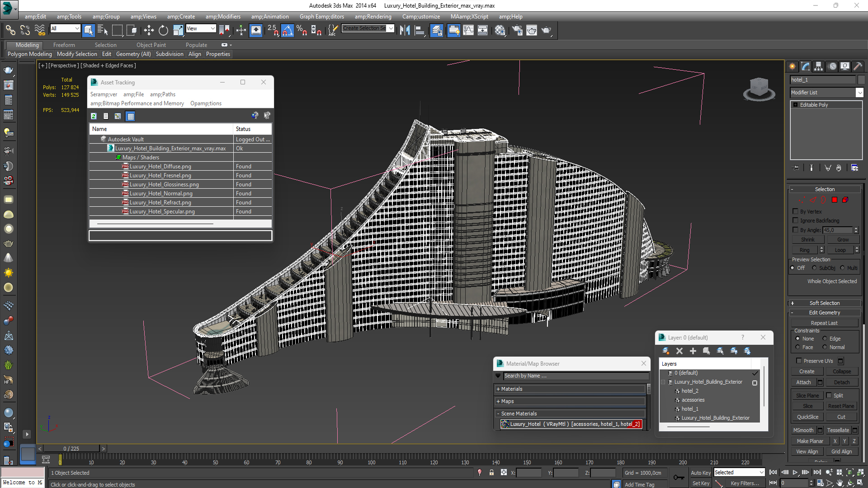Select Edge constraint radio button
868x488 pixels.
coord(825,338)
